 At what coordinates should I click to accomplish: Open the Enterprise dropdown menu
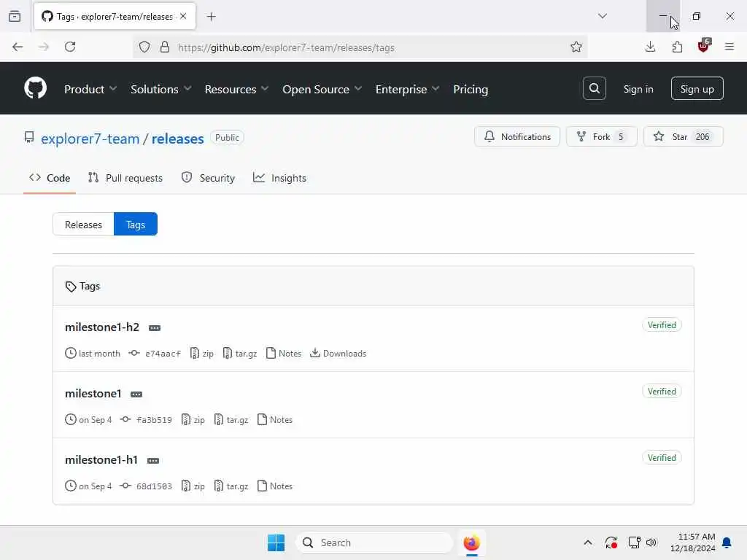[x=407, y=89]
